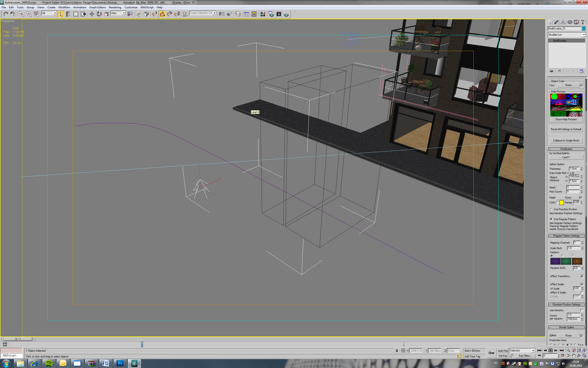
Task: Toggle the Auto Key button
Action: [x=503, y=351]
